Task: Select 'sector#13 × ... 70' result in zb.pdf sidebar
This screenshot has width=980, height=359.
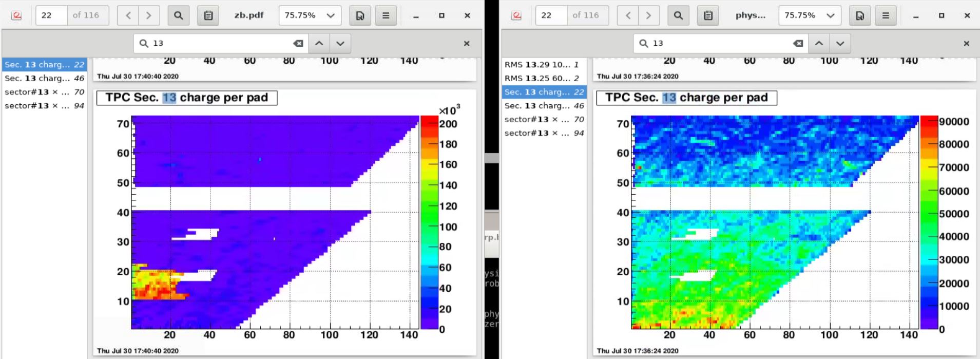Action: pos(44,92)
